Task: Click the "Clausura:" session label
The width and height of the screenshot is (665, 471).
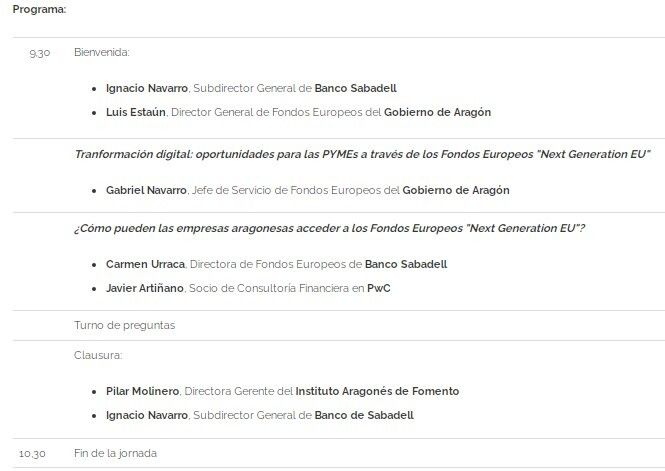Action: [97, 355]
